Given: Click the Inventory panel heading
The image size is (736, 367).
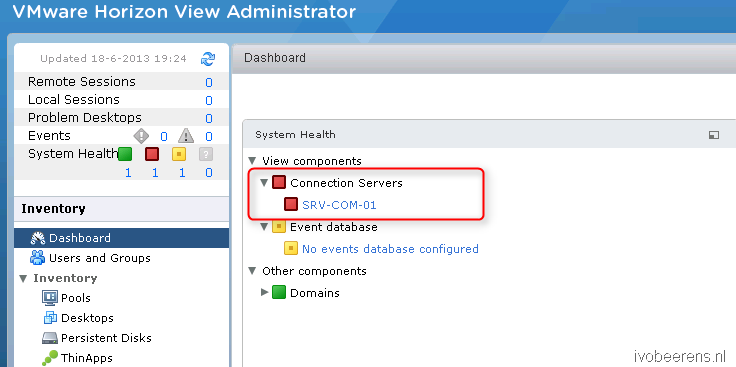Looking at the screenshot, I should [54, 209].
